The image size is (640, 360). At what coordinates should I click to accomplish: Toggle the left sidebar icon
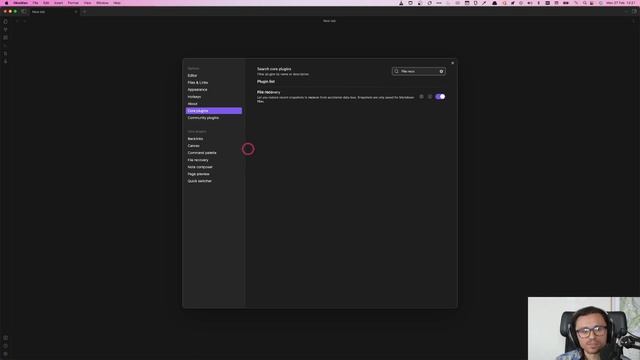24,12
